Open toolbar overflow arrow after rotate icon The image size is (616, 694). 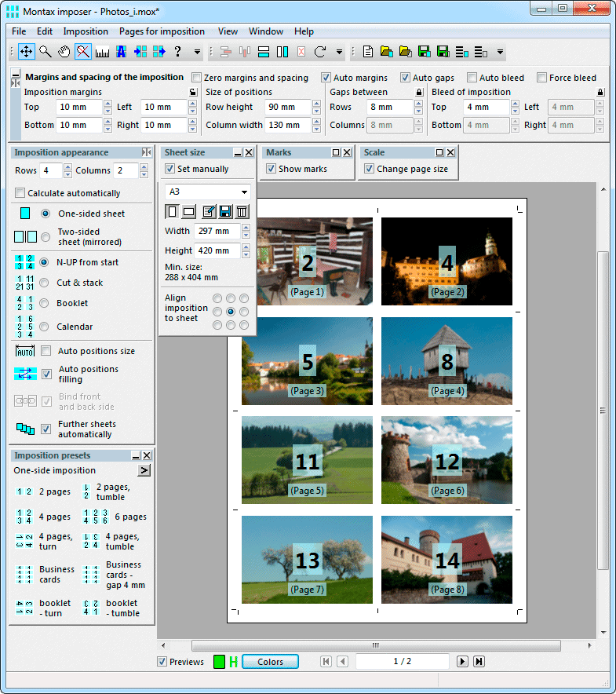pos(339,52)
